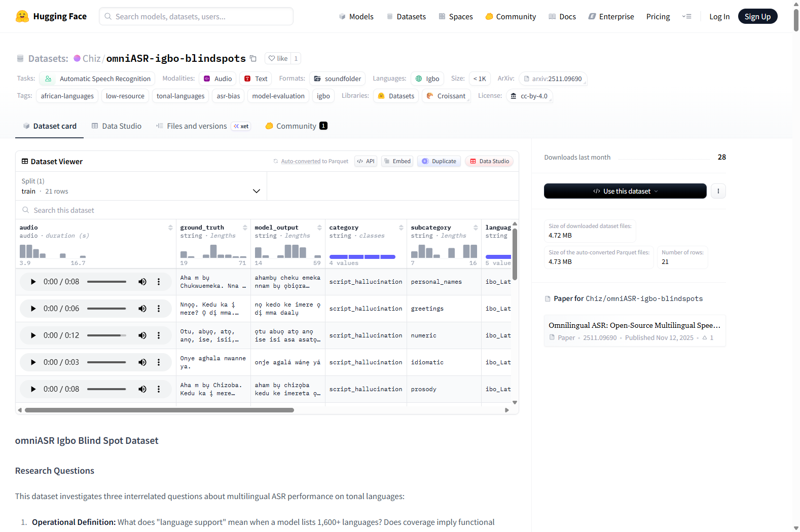Go to Models in the top navigation
The image size is (800, 532).
pos(356,16)
